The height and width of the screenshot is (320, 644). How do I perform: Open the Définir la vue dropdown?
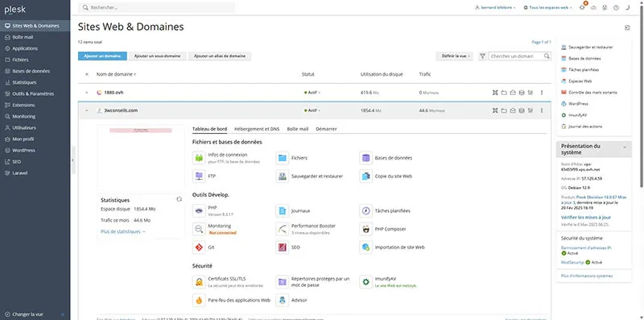pyautogui.click(x=455, y=56)
